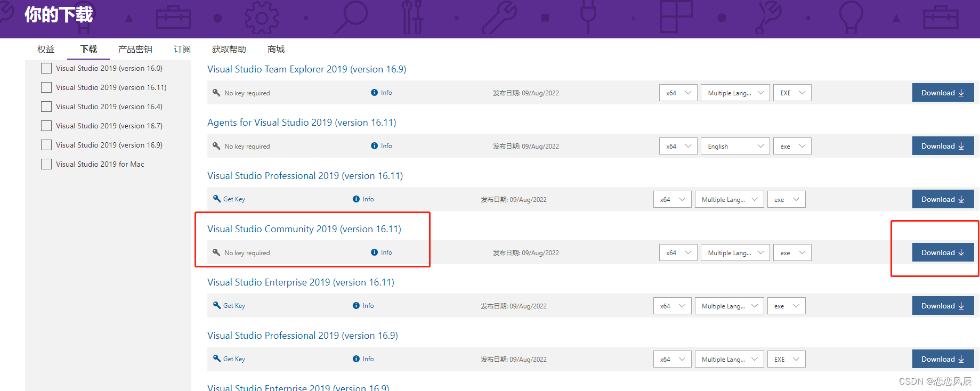This screenshot has height=391, width=980.
Task: Open Visual Studio Professional 2019 (16.9) title
Action: (303, 336)
